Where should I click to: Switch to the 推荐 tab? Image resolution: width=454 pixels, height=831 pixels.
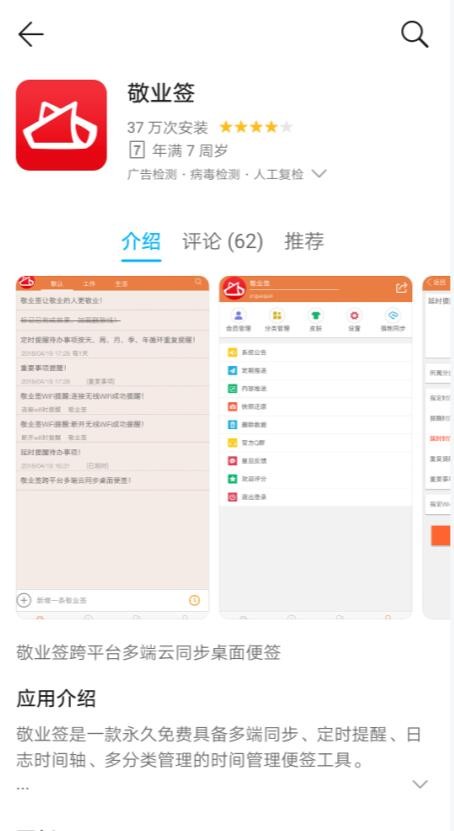(304, 242)
